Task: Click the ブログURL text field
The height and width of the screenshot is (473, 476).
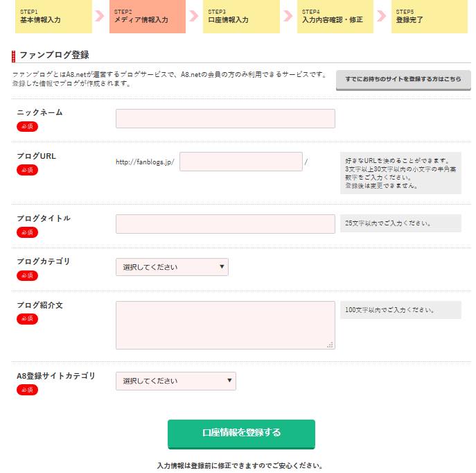Action: point(240,162)
